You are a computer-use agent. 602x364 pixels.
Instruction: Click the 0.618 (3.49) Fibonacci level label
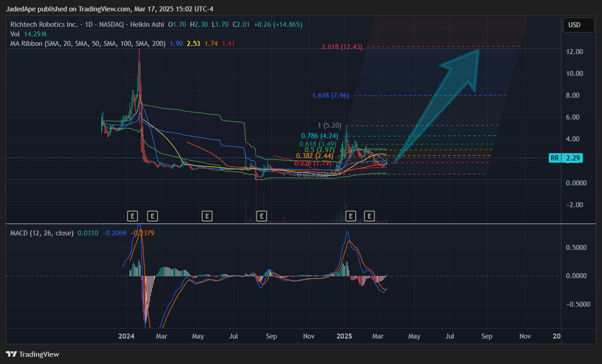coord(317,144)
